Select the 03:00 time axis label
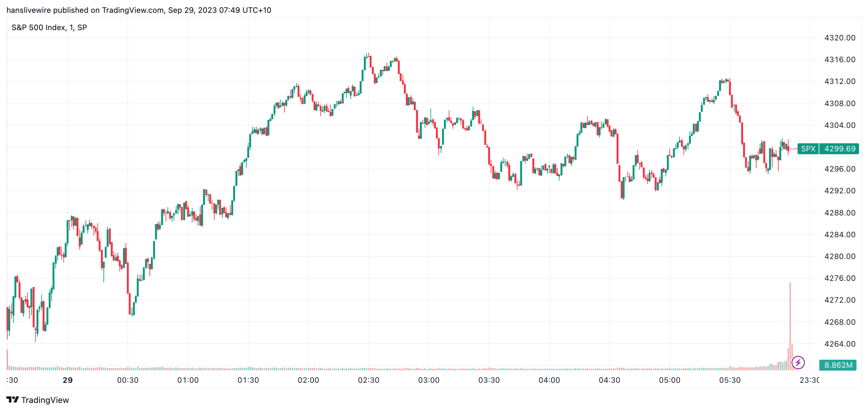The image size is (868, 411). tap(429, 380)
